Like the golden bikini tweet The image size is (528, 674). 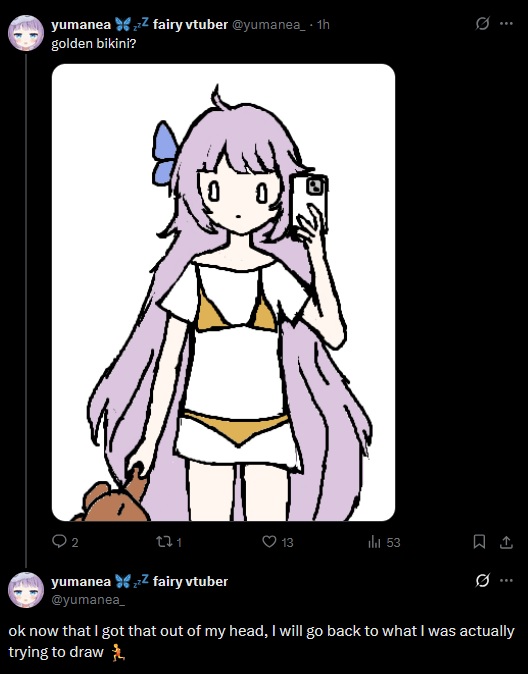pos(269,542)
